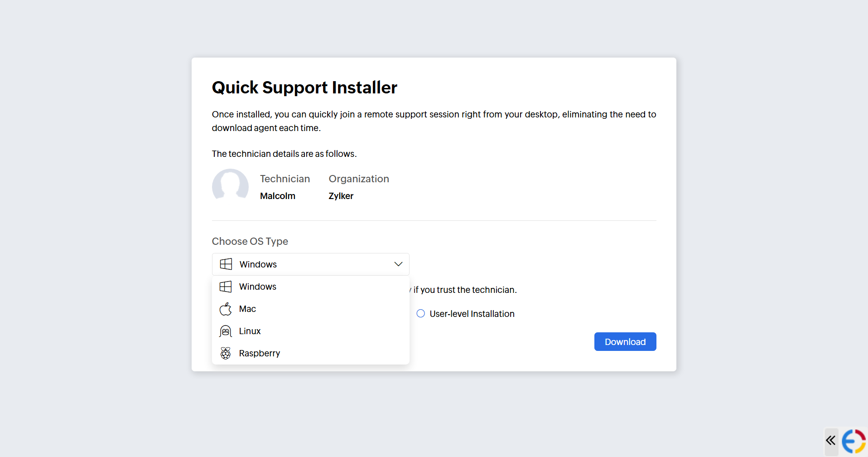Click the Apple icon beside Mac
Viewport: 868px width, 457px height.
tap(226, 309)
